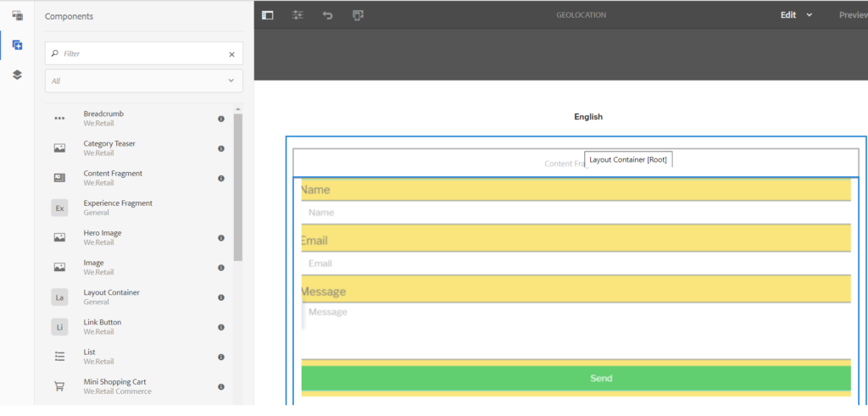Show info for Content Fragment component
The image size is (868, 416).
tap(221, 179)
